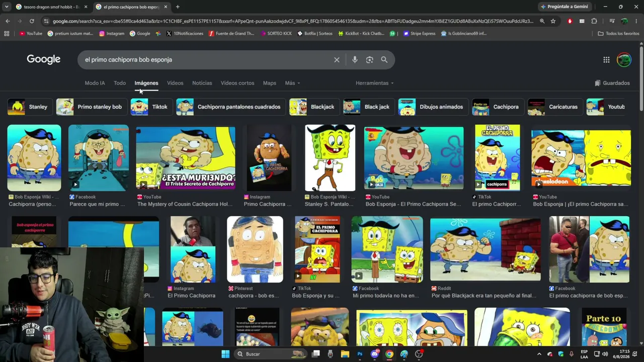Filter images by Primo stanley bob chip
The image size is (644, 362).
[91, 107]
